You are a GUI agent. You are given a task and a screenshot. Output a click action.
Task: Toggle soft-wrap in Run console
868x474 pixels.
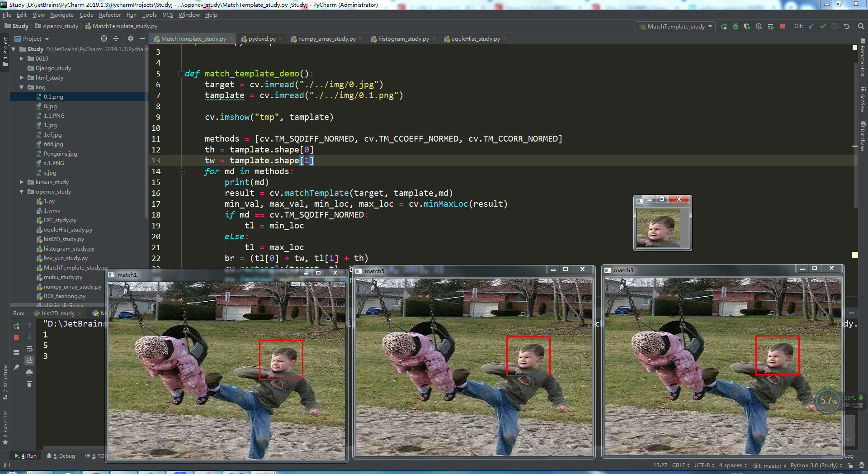pos(29,349)
